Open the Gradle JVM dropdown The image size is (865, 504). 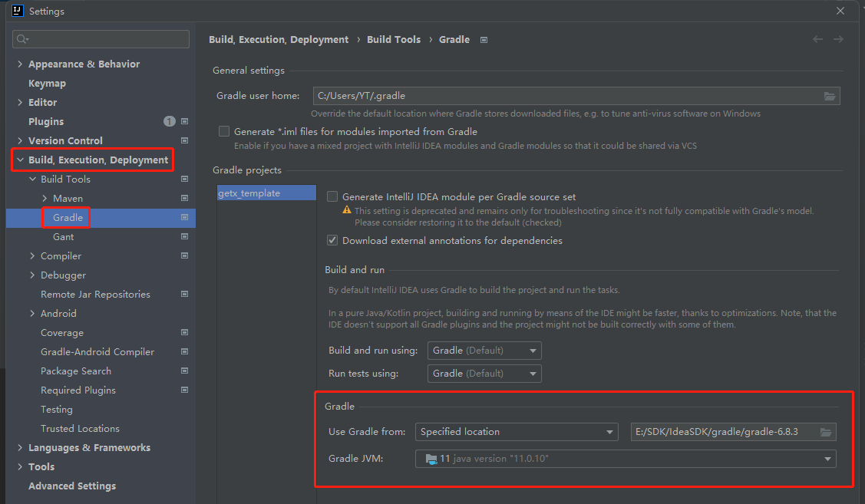click(626, 459)
